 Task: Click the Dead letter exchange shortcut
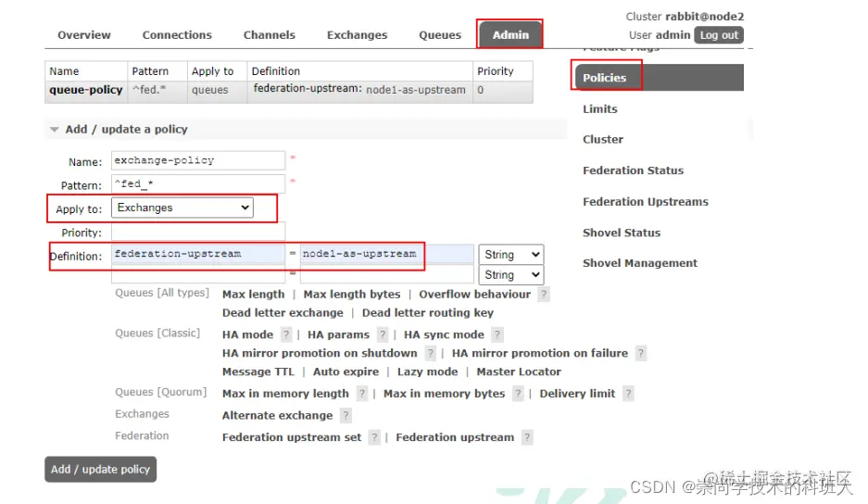(283, 313)
